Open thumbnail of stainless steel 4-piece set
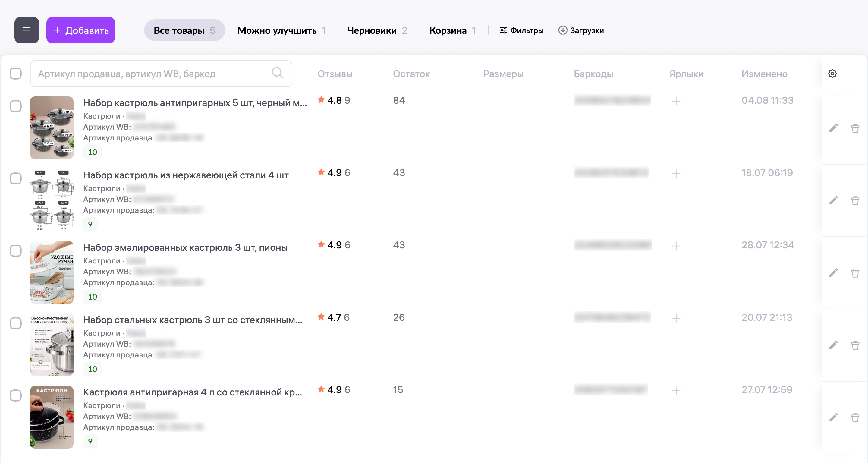 (x=52, y=200)
